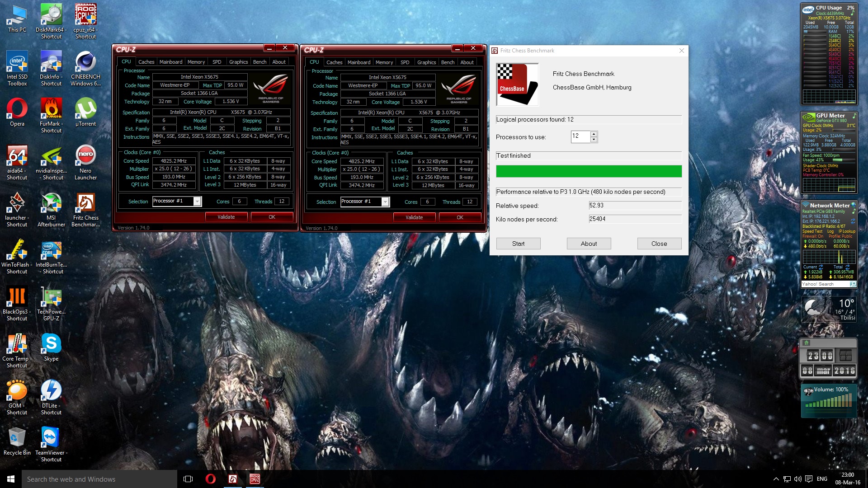Image resolution: width=868 pixels, height=488 pixels.
Task: Open MSI Afterburner desktop icon
Action: (51, 203)
